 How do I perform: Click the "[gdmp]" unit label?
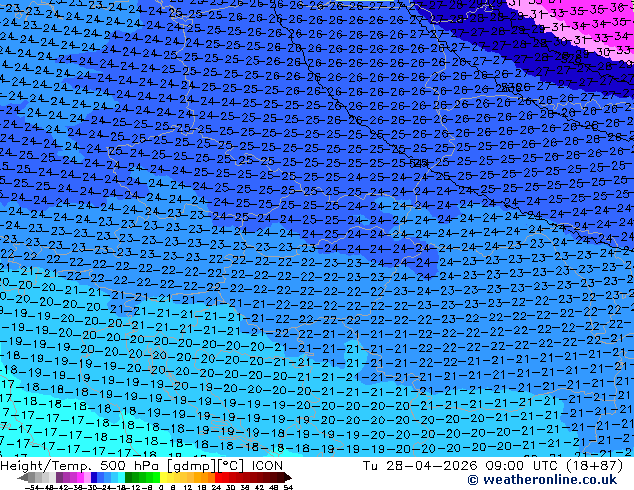coord(191,466)
